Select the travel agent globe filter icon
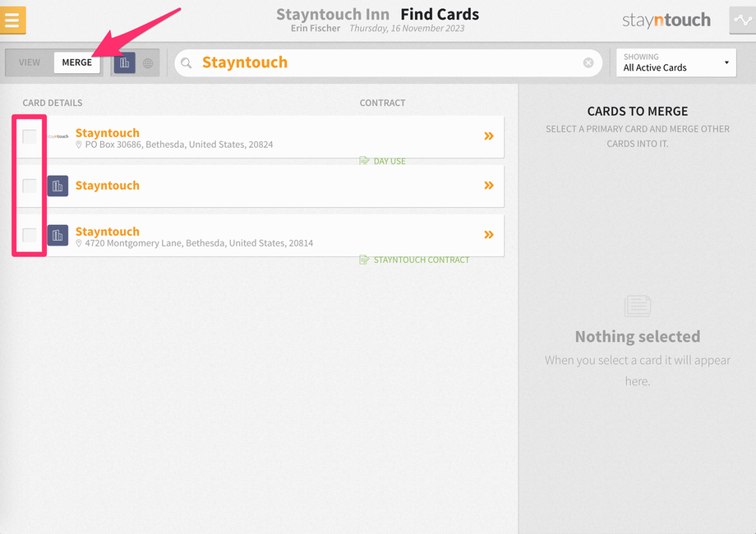Image resolution: width=756 pixels, height=534 pixels. pyautogui.click(x=148, y=63)
